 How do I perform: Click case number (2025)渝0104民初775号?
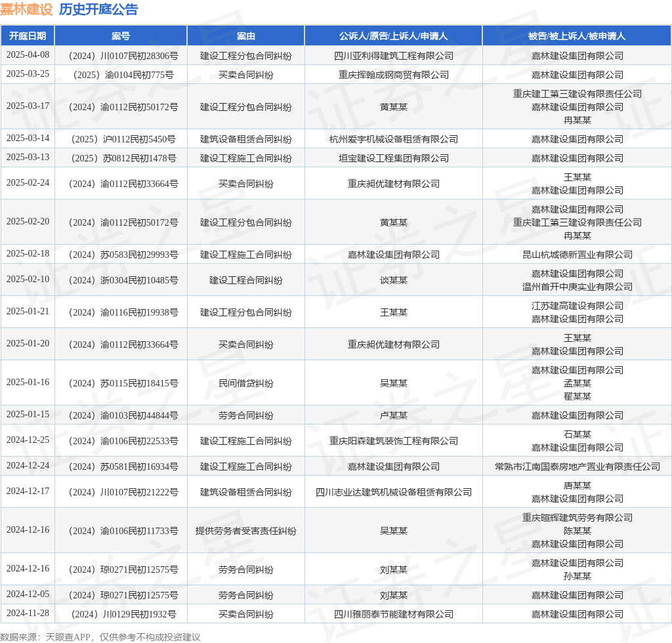click(123, 75)
